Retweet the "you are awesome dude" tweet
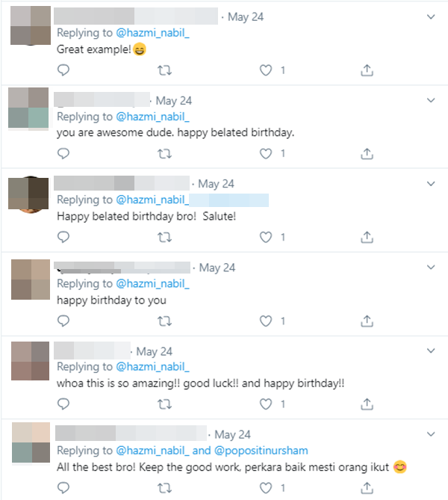Screen dimensions: 448x500 coord(165,154)
